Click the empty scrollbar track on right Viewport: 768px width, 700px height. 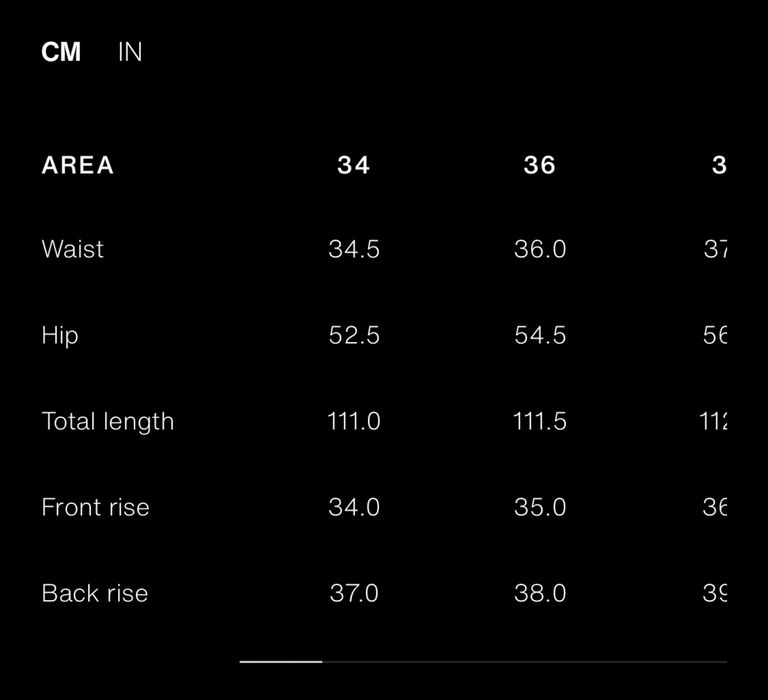coord(525,662)
